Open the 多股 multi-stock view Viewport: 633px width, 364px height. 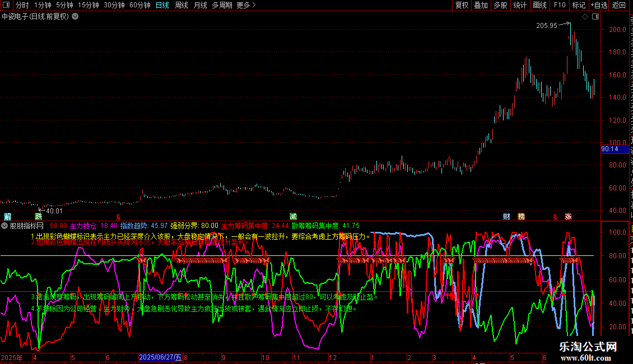500,5
